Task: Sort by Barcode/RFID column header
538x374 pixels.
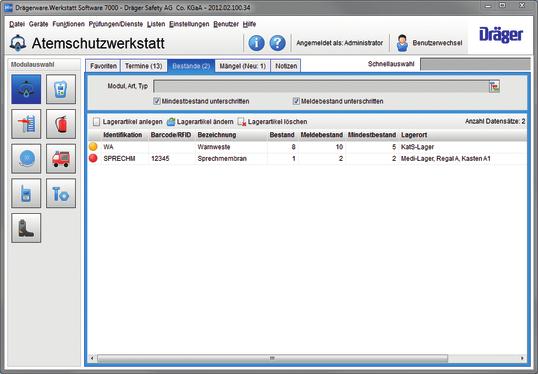Action: [171, 135]
